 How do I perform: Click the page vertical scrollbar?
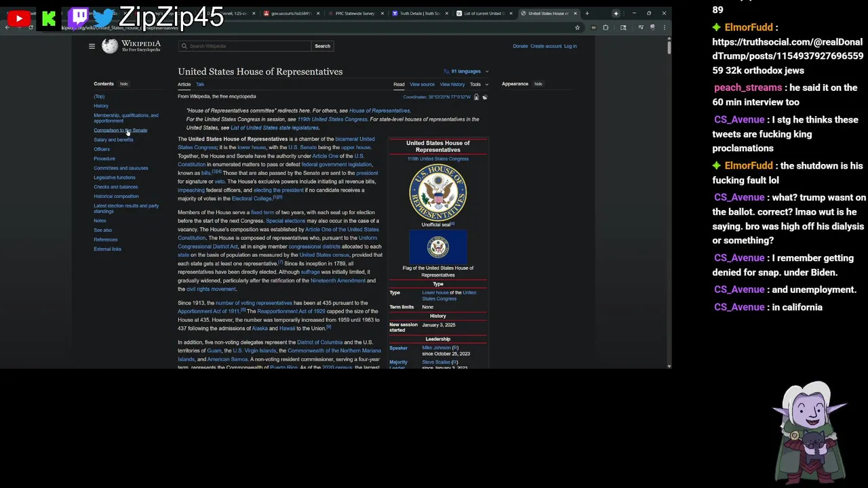(669, 47)
